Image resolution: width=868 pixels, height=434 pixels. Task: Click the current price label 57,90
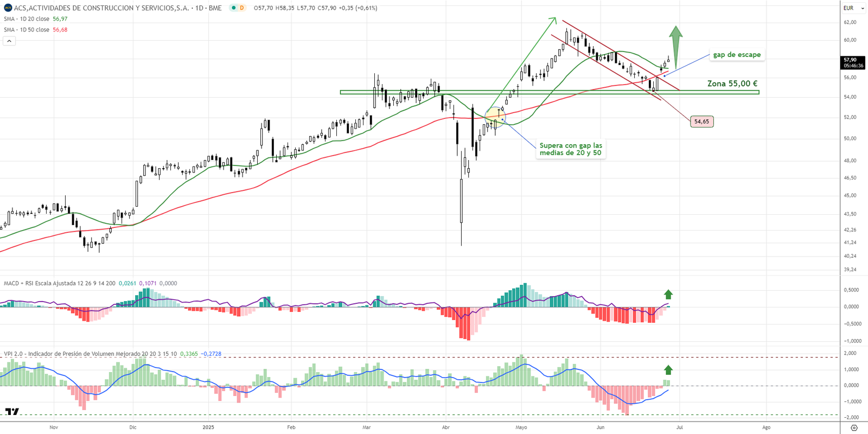tap(853, 62)
